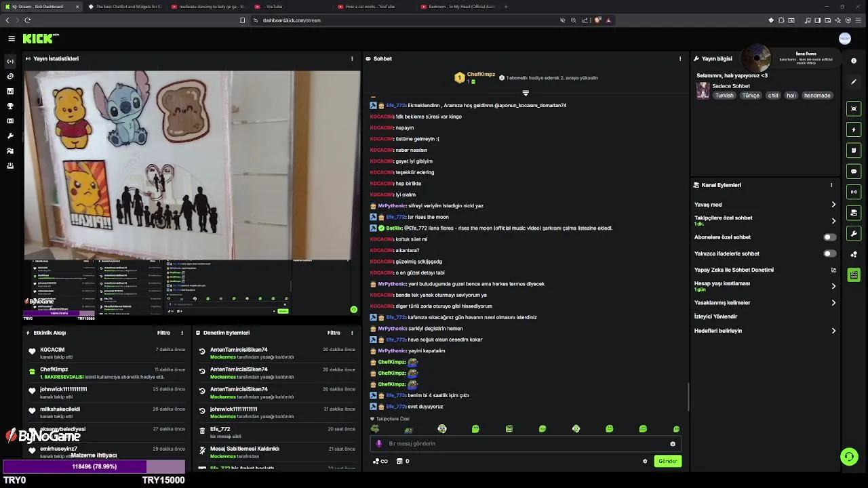
Task: Open the wrench settings icon in the left sidebar
Action: tap(10, 136)
